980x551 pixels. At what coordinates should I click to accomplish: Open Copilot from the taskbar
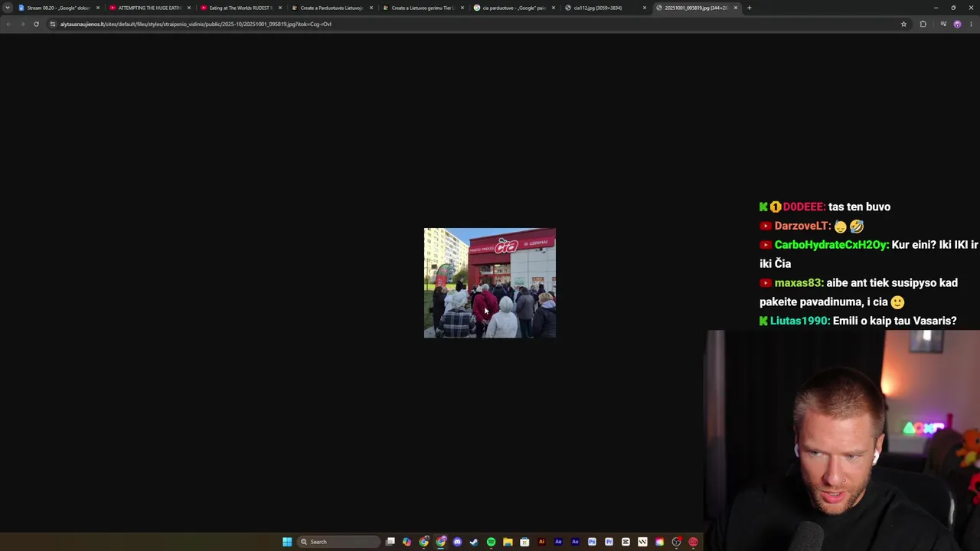[407, 542]
